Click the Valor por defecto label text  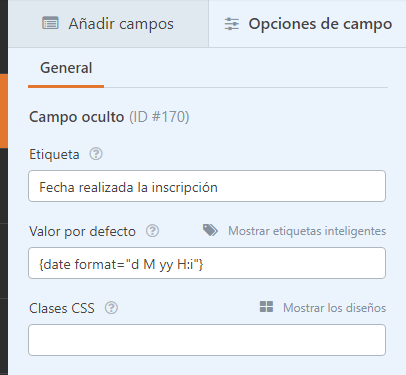tap(82, 231)
